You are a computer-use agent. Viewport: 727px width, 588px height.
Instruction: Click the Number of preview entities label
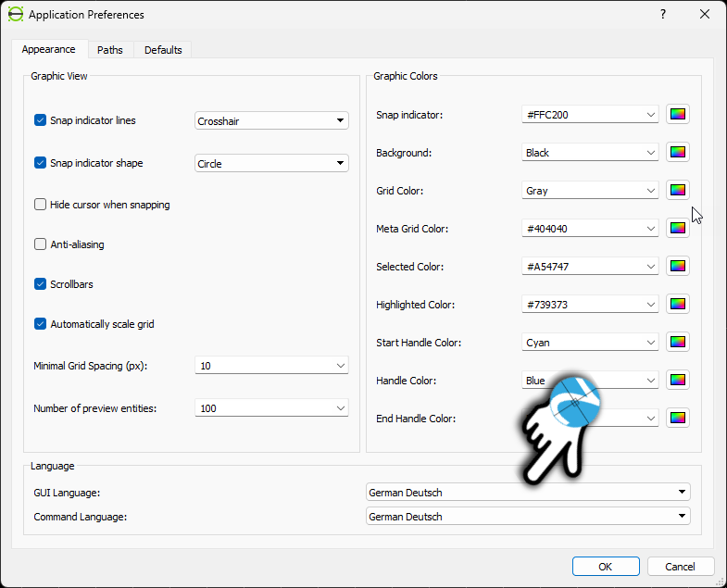[x=95, y=408]
